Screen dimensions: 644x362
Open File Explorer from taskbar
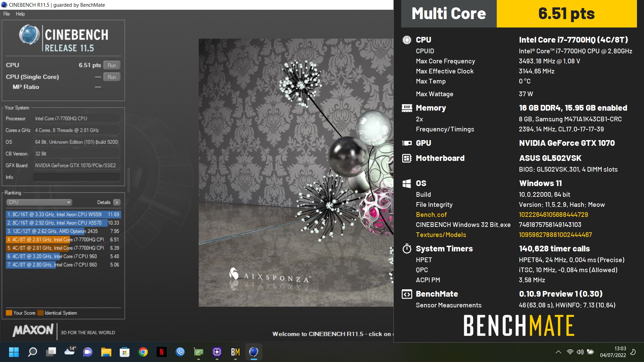click(x=106, y=352)
